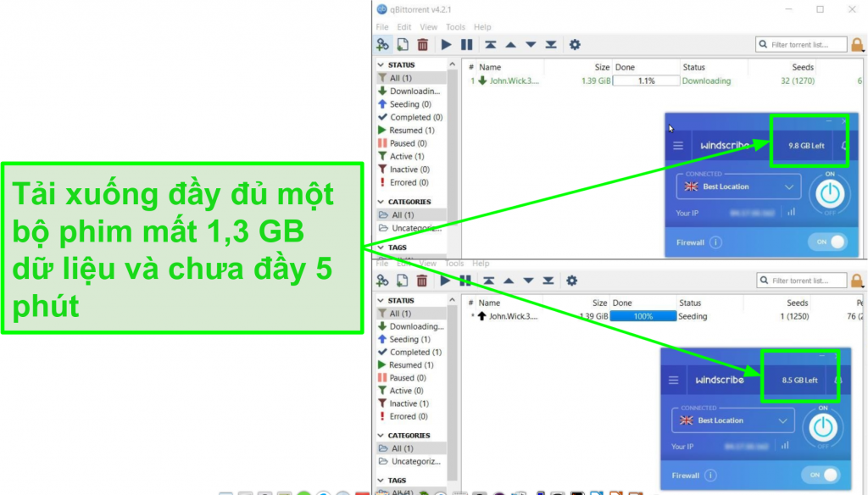
Task: Toggle power button in bottom Windscribe window
Action: [x=823, y=427]
